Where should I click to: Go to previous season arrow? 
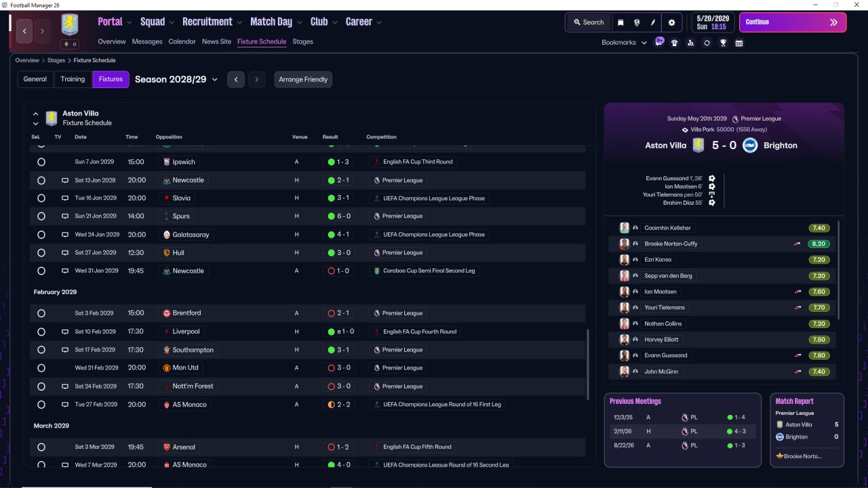pyautogui.click(x=236, y=79)
